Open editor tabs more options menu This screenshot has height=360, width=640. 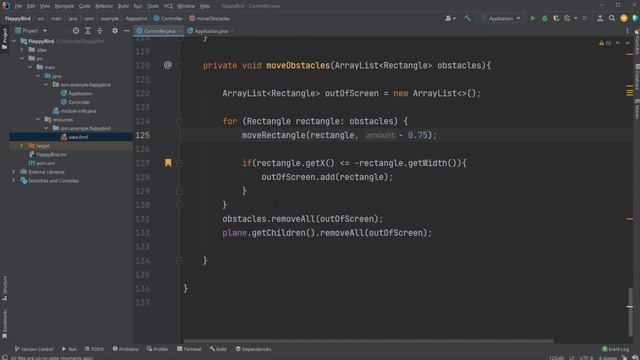[627, 31]
